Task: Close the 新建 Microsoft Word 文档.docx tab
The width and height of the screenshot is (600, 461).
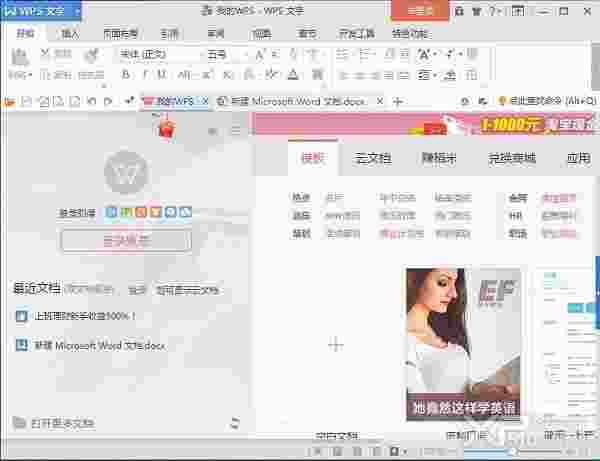Action: (x=380, y=101)
